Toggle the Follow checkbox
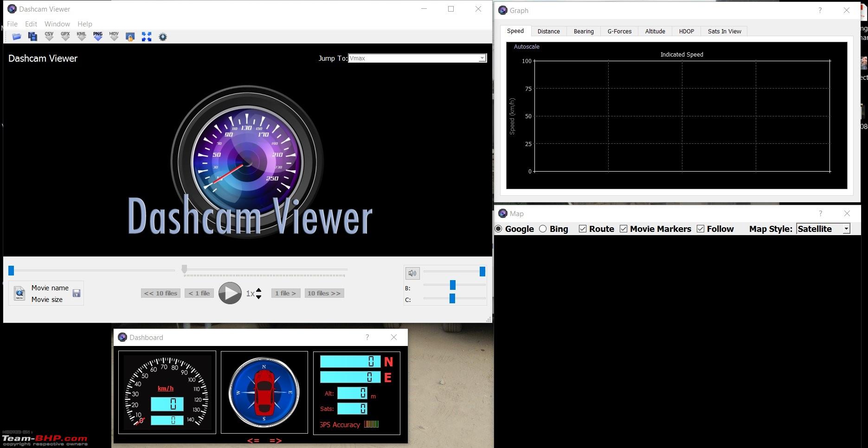The image size is (868, 448). point(701,229)
